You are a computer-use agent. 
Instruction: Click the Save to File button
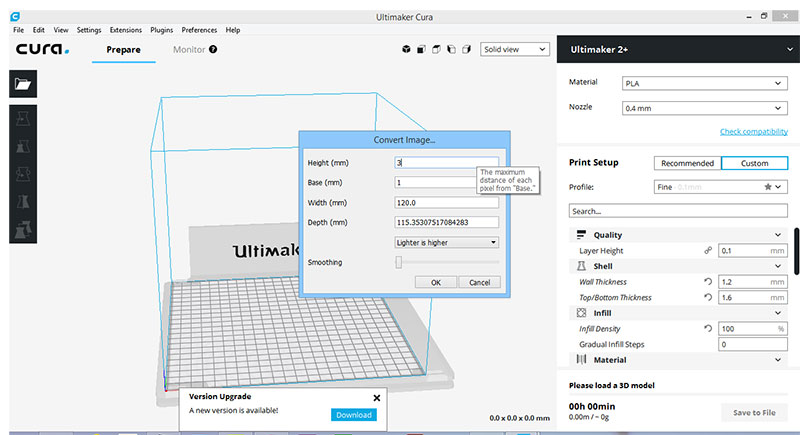(754, 413)
